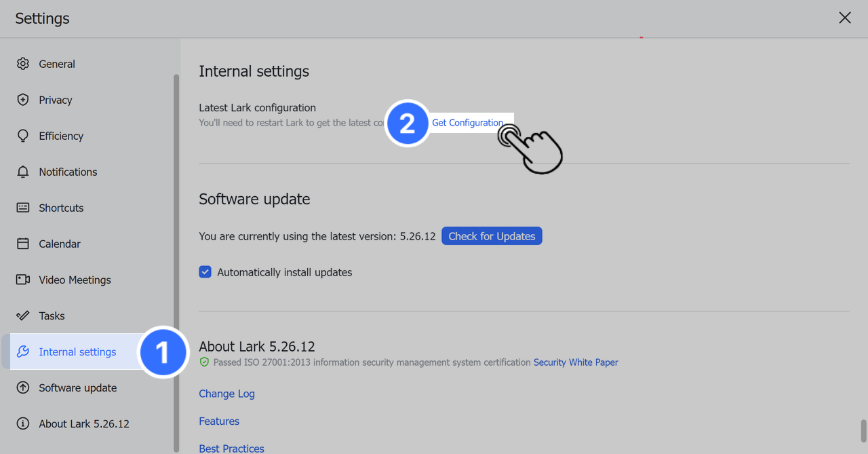Close the Settings window
Image resolution: width=868 pixels, height=454 pixels.
pyautogui.click(x=844, y=18)
